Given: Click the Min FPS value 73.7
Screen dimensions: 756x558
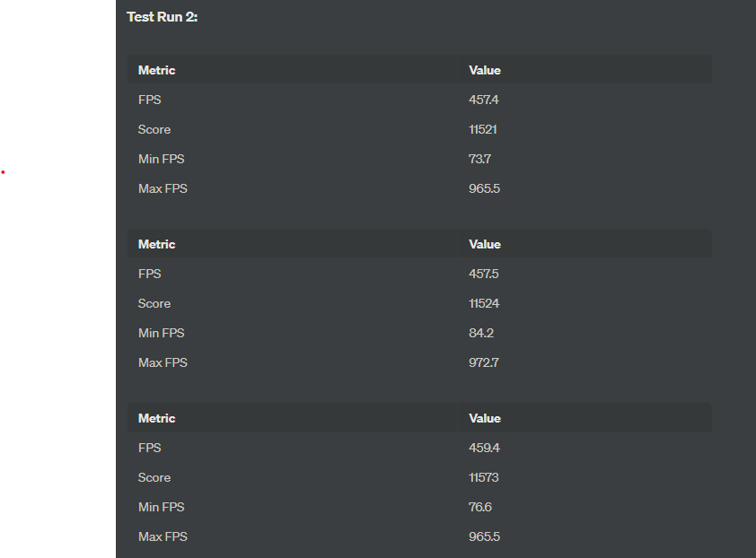Looking at the screenshot, I should (x=479, y=159).
